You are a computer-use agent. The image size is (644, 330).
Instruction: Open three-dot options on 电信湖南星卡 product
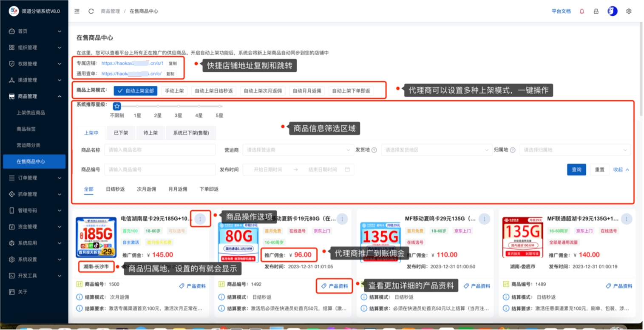click(200, 219)
